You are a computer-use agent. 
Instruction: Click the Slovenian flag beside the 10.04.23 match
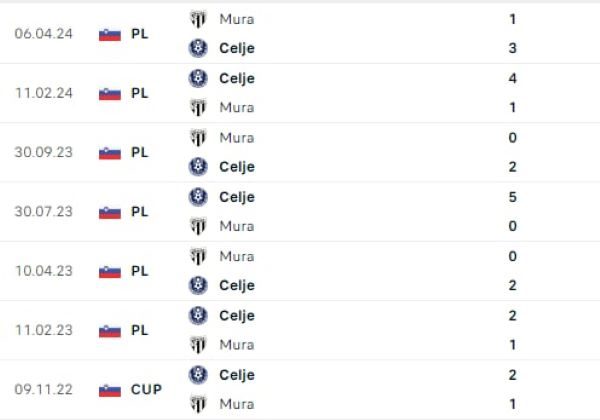coord(110,271)
